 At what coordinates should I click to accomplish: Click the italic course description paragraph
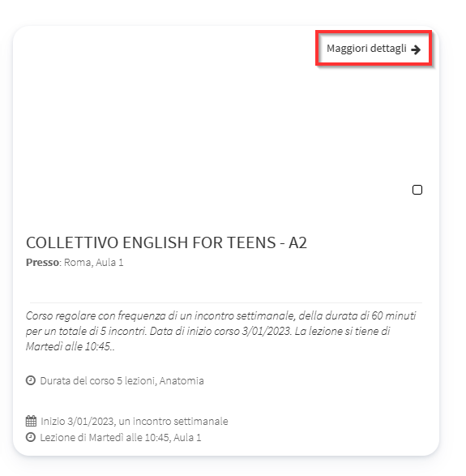click(x=221, y=331)
